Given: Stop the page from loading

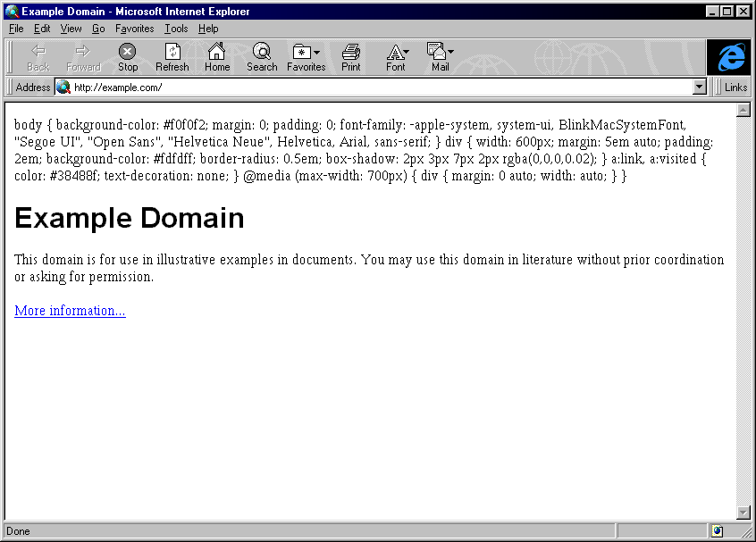Looking at the screenshot, I should point(127,57).
